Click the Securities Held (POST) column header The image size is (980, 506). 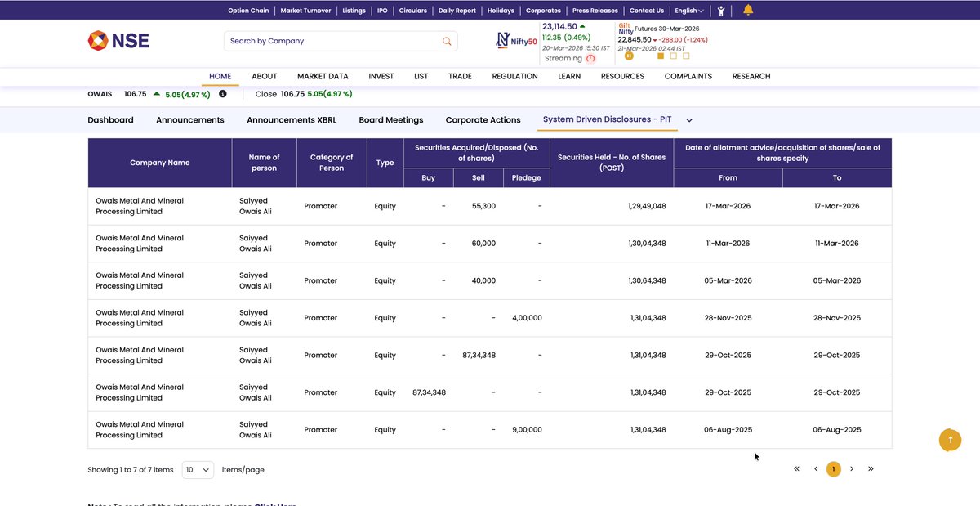612,163
